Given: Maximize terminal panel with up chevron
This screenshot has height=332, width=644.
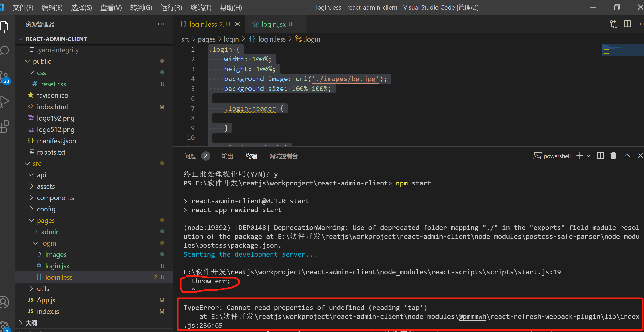Looking at the screenshot, I should pos(627,156).
